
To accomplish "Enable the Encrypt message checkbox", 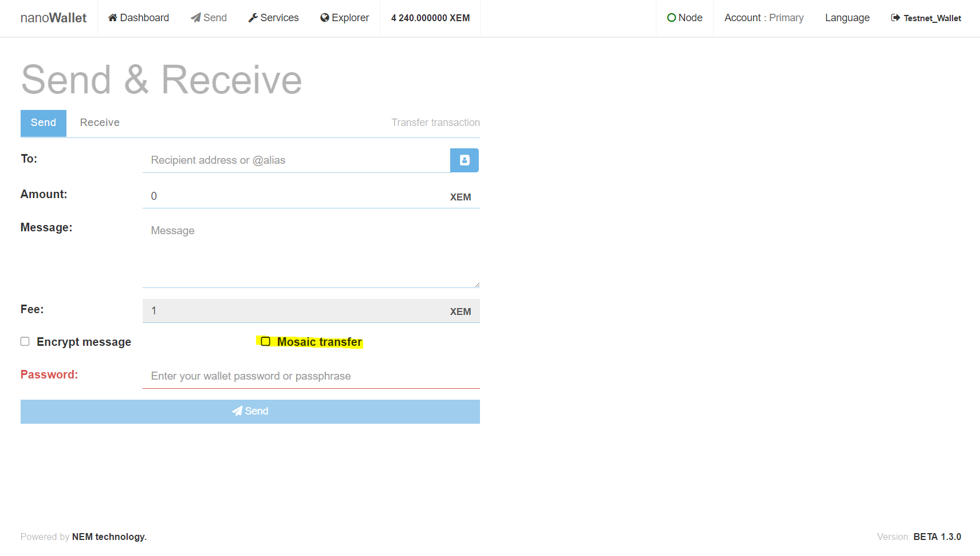I will click(25, 341).
